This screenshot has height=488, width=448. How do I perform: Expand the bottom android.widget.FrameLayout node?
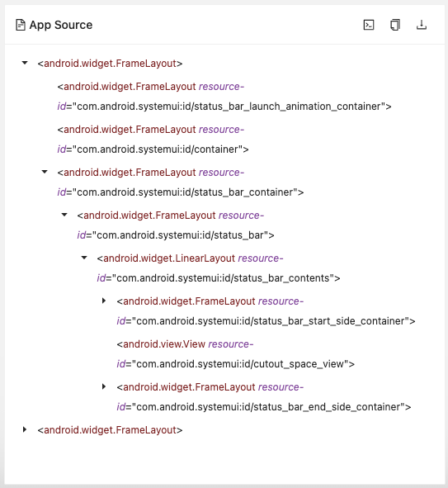[x=25, y=429]
